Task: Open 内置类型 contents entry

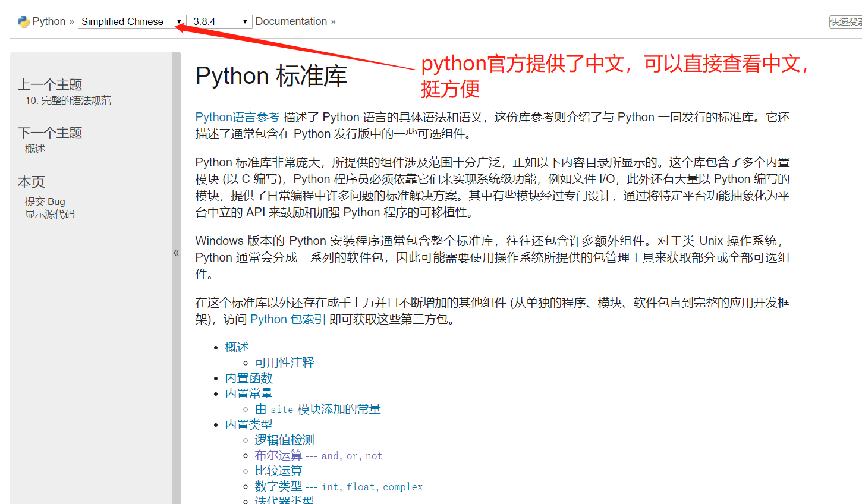Action: click(249, 424)
